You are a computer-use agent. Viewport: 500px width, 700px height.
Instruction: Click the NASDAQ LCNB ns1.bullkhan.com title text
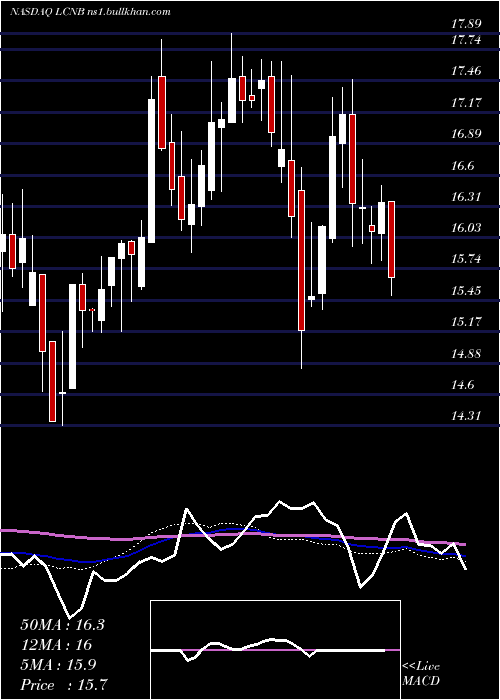90,12
